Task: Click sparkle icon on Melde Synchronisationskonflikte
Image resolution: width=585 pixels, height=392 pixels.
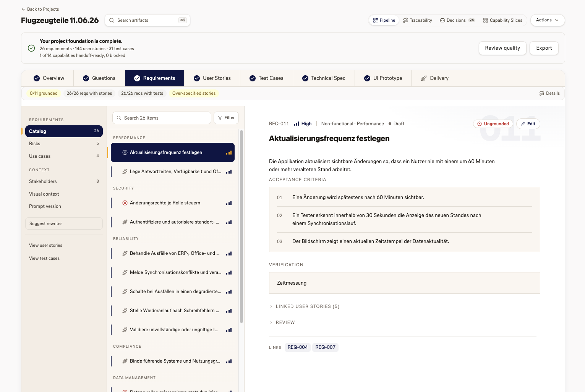Action: (125, 272)
